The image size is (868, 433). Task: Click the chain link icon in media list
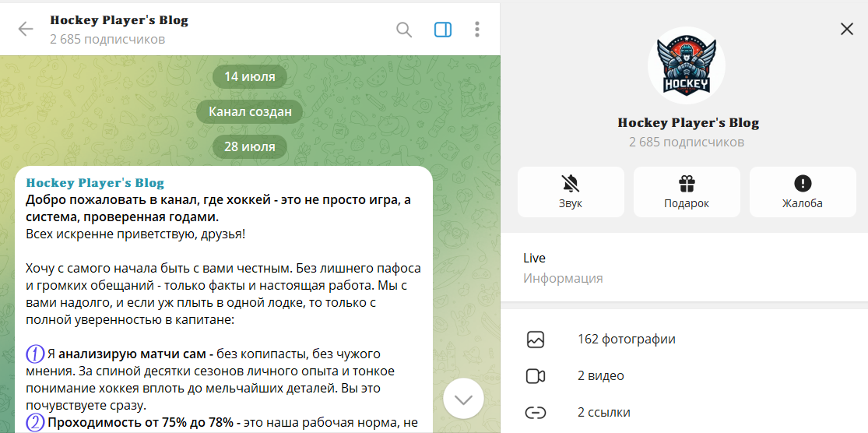coord(535,413)
